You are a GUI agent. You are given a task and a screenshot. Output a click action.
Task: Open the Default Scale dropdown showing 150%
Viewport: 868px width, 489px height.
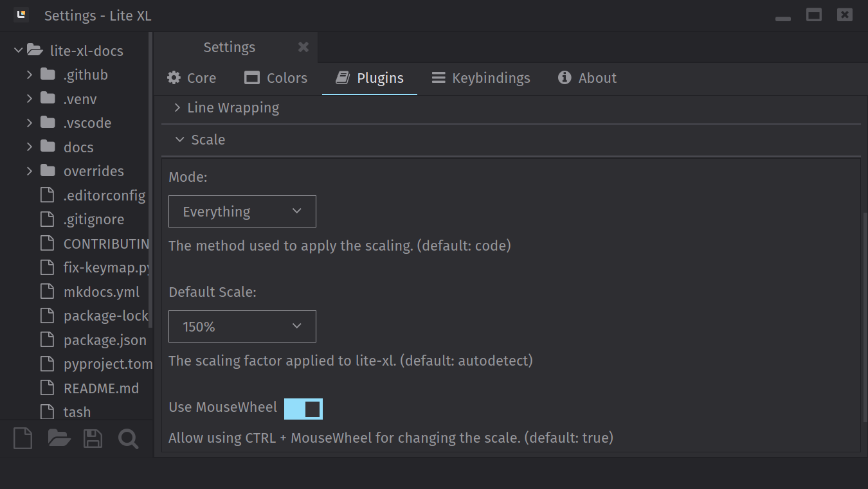click(x=242, y=326)
